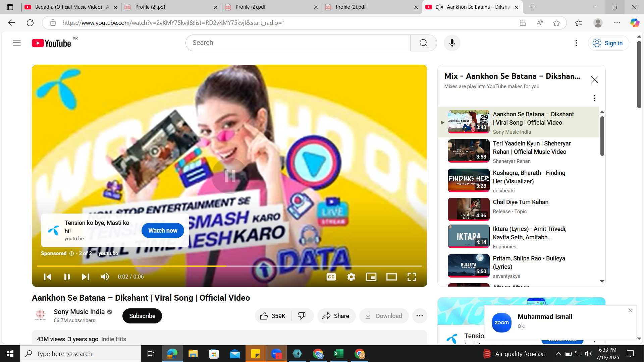This screenshot has height=362, width=644.
Task: Open the YouTube guide hamburger menu
Action: point(17,43)
